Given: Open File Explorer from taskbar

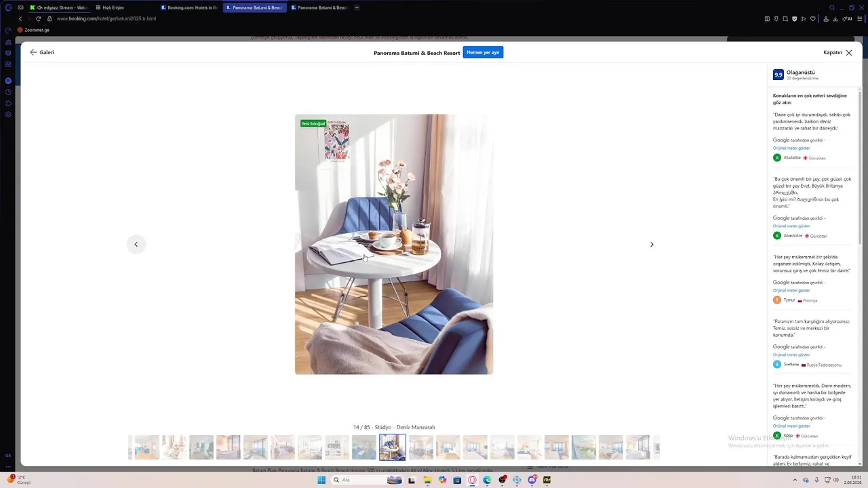Looking at the screenshot, I should [427, 480].
